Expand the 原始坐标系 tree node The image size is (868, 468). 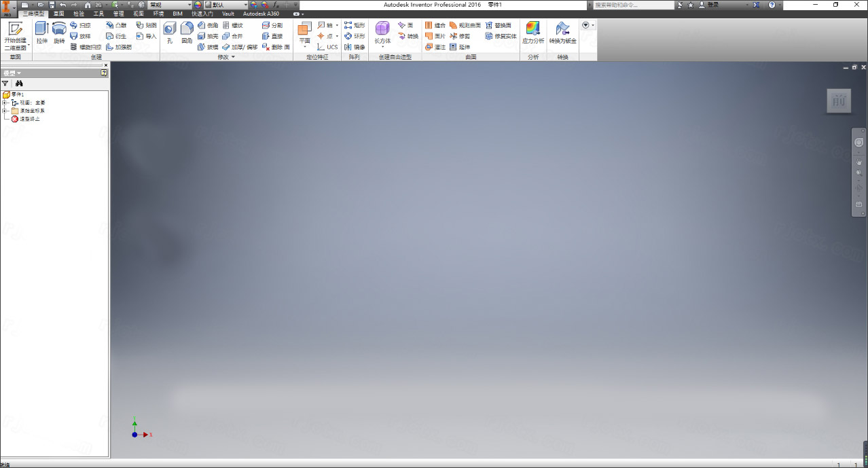(3, 110)
